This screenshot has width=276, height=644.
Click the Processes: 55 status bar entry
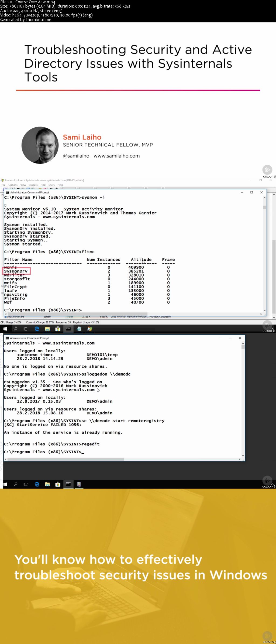(x=63, y=322)
